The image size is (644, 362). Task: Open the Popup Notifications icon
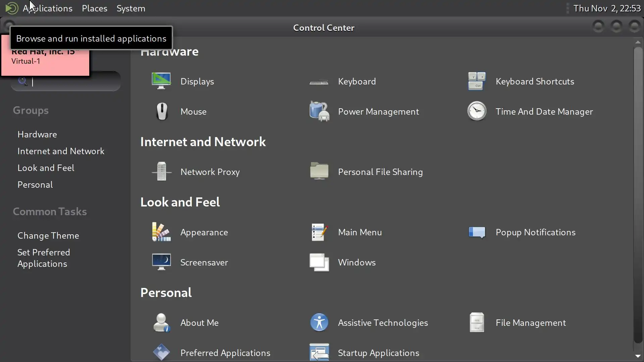tap(477, 232)
